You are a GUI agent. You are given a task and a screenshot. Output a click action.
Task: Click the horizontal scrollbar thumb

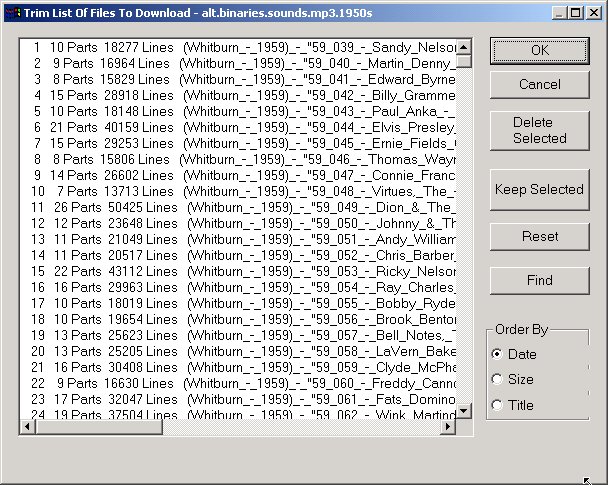pos(99,426)
